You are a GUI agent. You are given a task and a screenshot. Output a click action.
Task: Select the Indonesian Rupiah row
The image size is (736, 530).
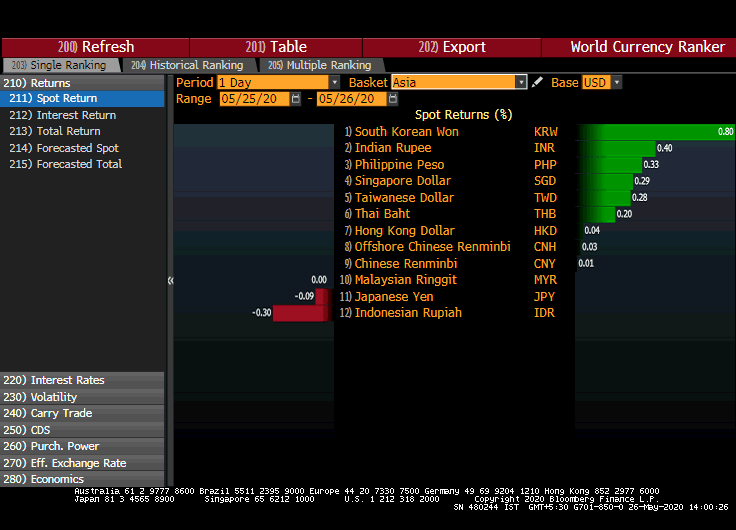(408, 313)
